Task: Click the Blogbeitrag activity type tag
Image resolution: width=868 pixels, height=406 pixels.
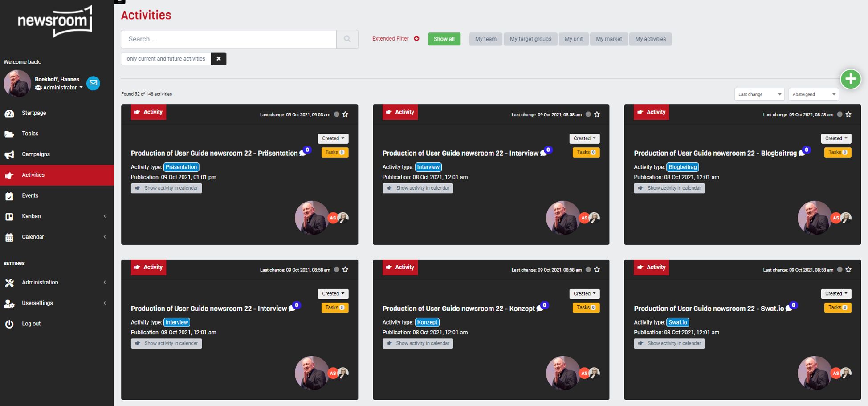Action: 682,167
